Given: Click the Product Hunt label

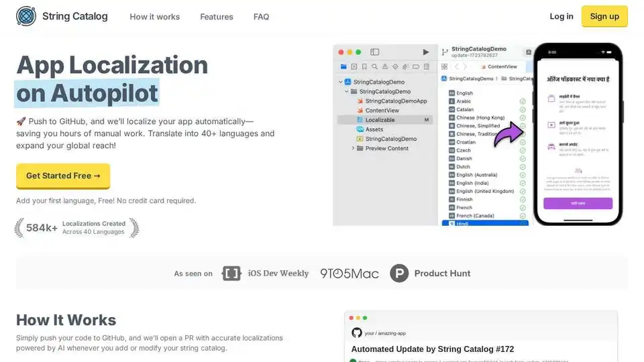Looking at the screenshot, I should click(x=442, y=274).
